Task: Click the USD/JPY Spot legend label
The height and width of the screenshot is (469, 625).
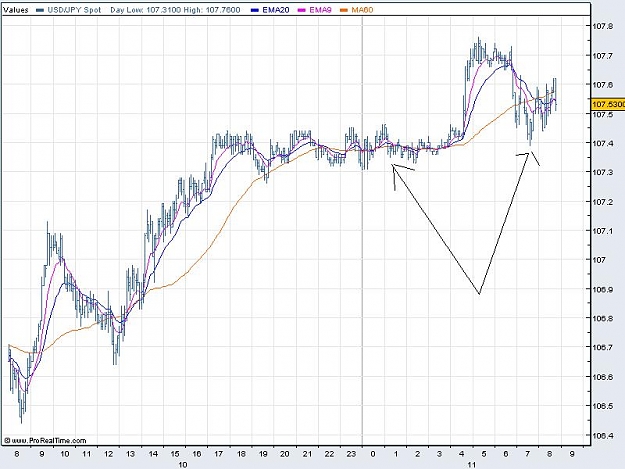Action: pyautogui.click(x=74, y=10)
